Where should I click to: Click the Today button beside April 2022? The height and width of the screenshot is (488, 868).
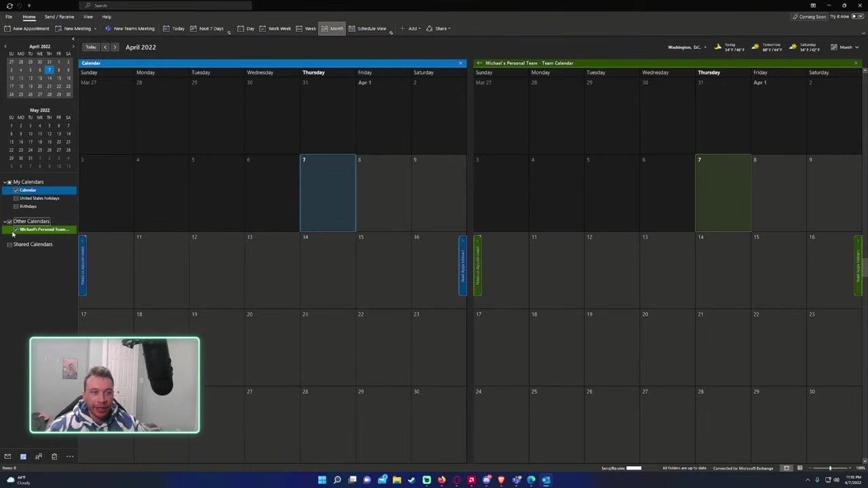click(91, 47)
